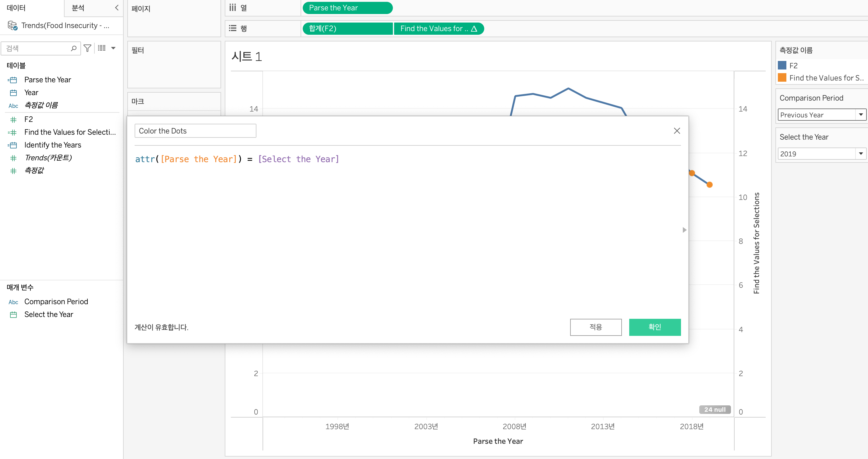The width and height of the screenshot is (868, 459).
Task: Click the calculation name field Color the Dots
Action: [x=195, y=131]
